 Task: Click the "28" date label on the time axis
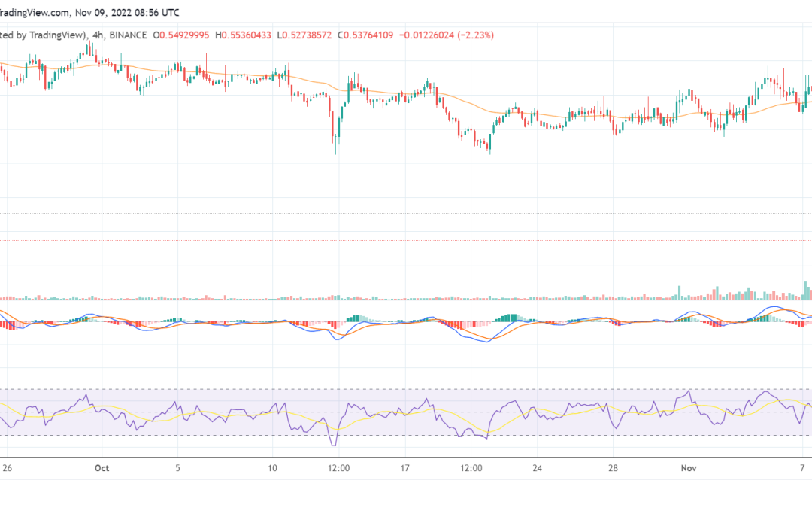pyautogui.click(x=614, y=468)
